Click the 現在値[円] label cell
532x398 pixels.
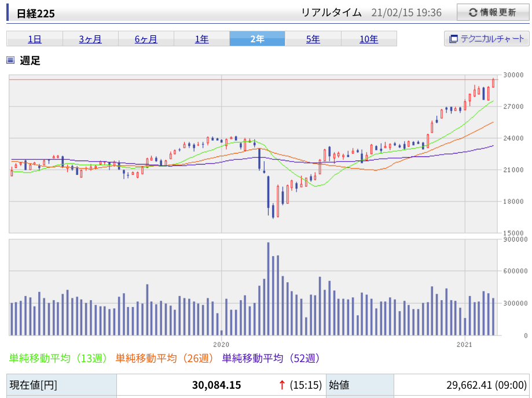coord(61,385)
